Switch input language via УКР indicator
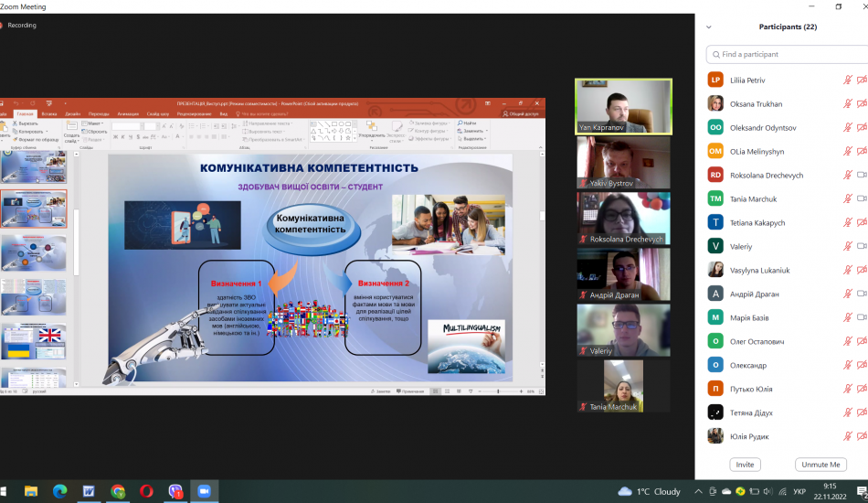The image size is (868, 503). [799, 491]
